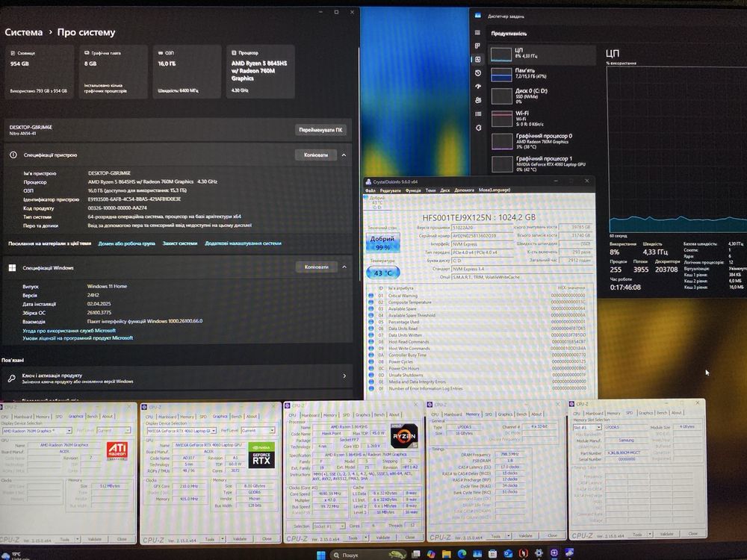Collapse the device specifications section chevron

tap(344, 155)
